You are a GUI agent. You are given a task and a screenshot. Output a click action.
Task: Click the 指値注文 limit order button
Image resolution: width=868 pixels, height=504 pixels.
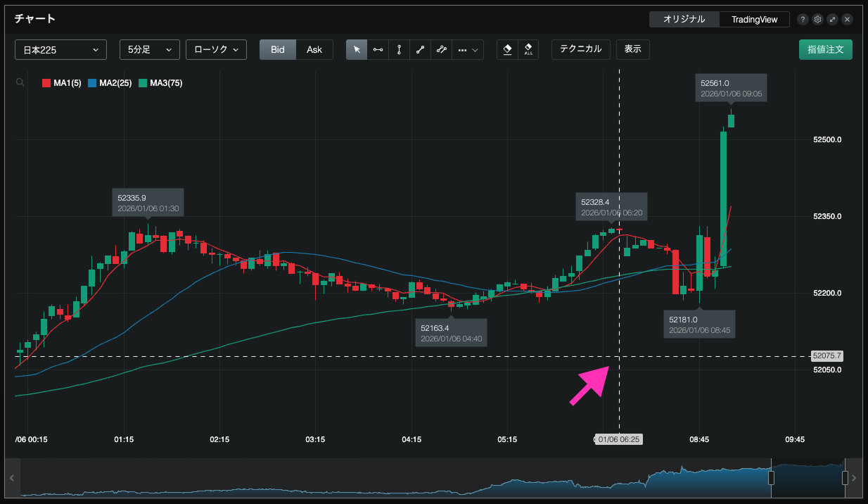click(x=825, y=50)
